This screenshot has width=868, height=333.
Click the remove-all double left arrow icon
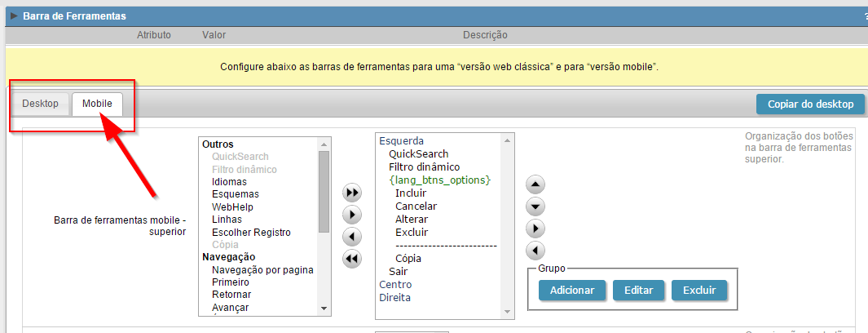point(352,260)
